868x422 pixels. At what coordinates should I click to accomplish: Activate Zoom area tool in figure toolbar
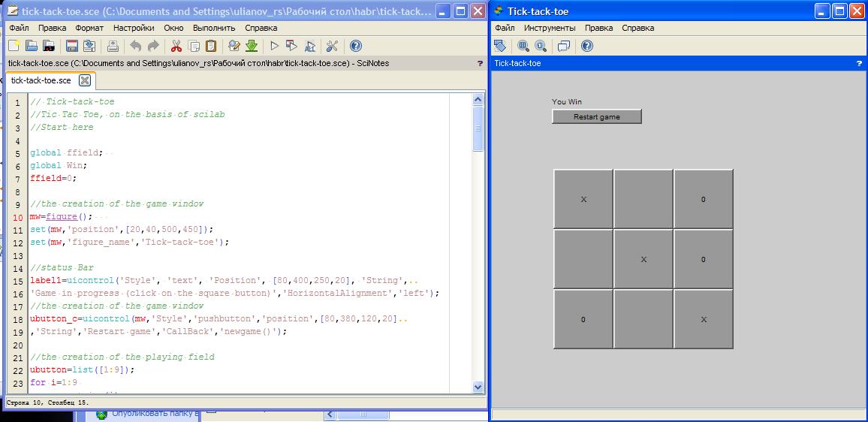coord(523,45)
